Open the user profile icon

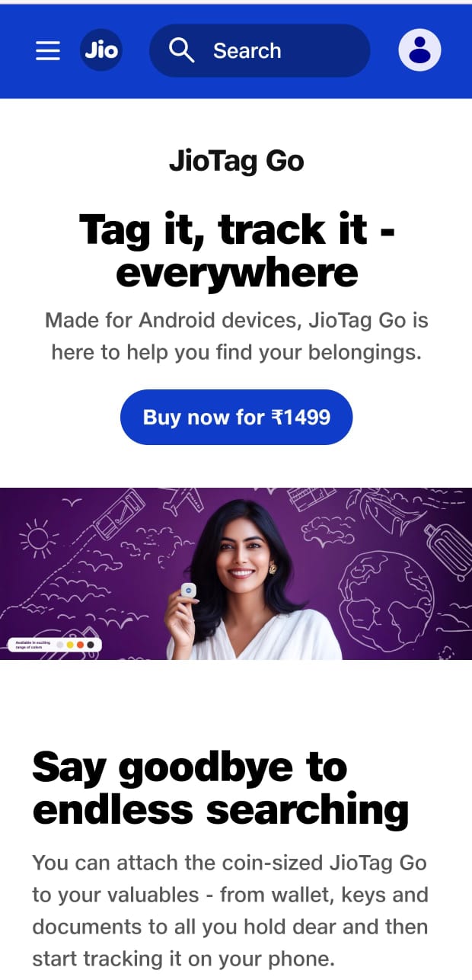pyautogui.click(x=419, y=50)
